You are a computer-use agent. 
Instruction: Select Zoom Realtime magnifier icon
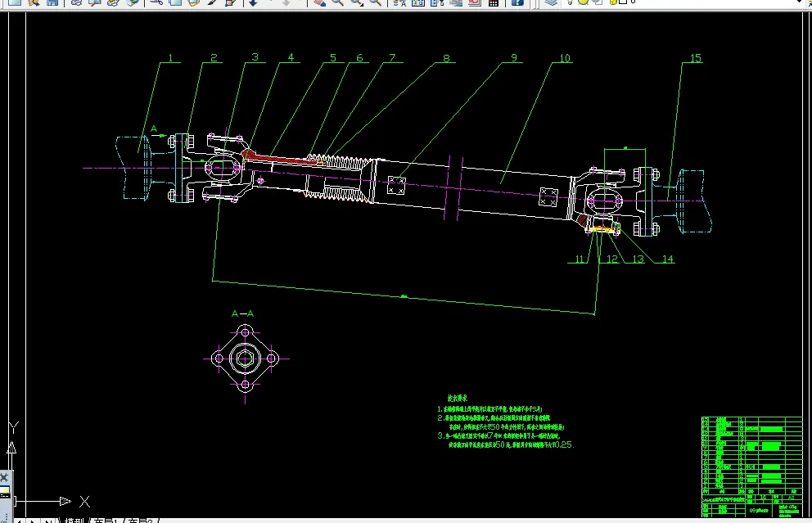pyautogui.click(x=337, y=2)
